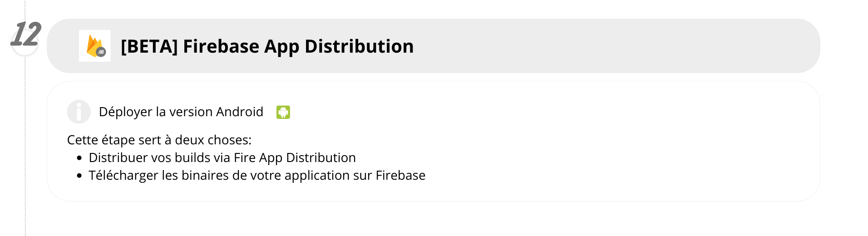Screen dimensions: 868x236
Task: Select "Télécharger les binaires de votre application" item
Action: [257, 175]
